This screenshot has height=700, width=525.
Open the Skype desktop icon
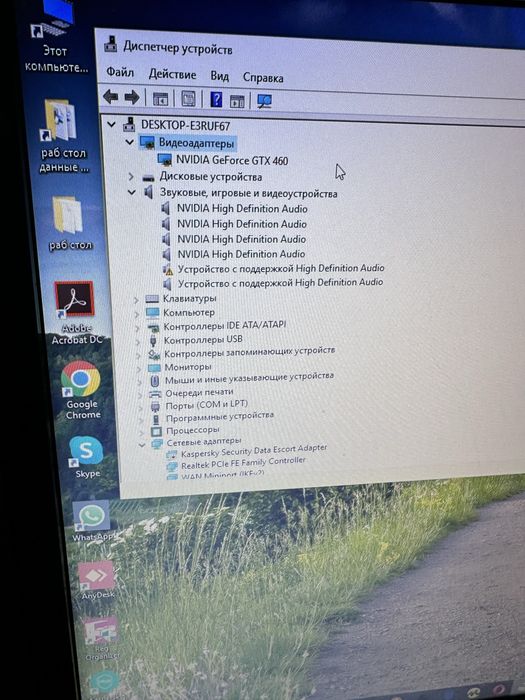[x=87, y=457]
